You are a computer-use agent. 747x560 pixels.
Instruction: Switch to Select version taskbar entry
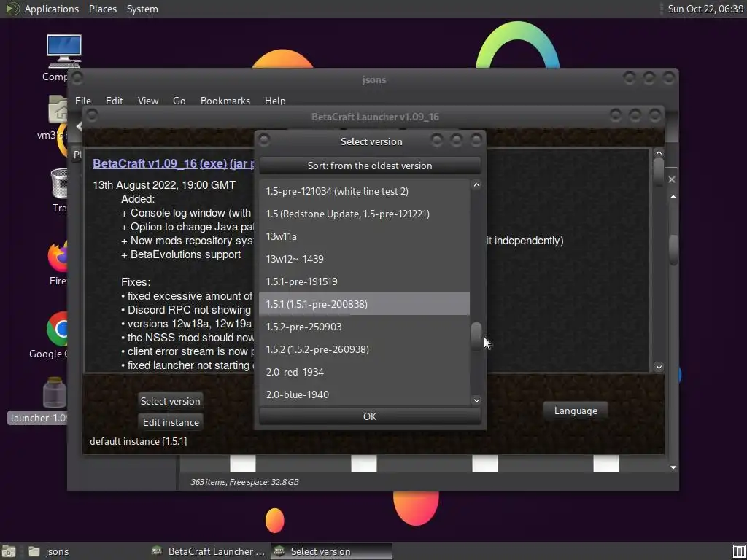[332, 551]
